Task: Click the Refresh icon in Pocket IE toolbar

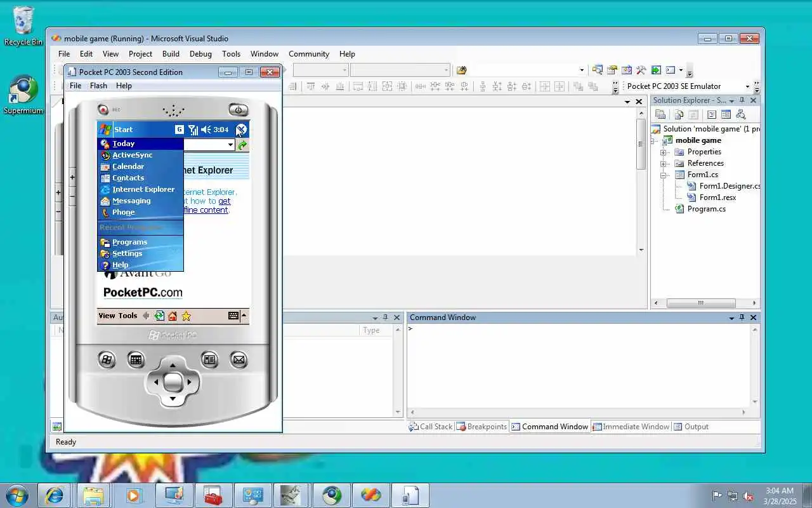Action: point(159,316)
